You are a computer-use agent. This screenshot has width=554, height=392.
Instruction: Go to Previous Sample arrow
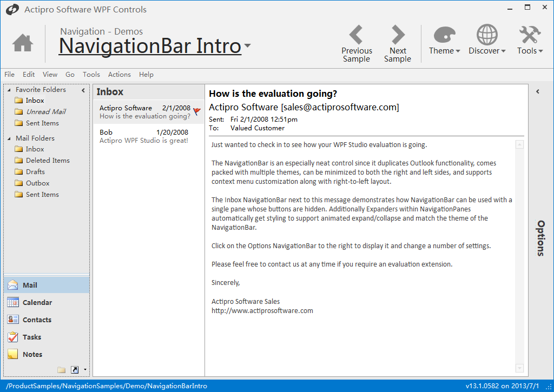357,36
